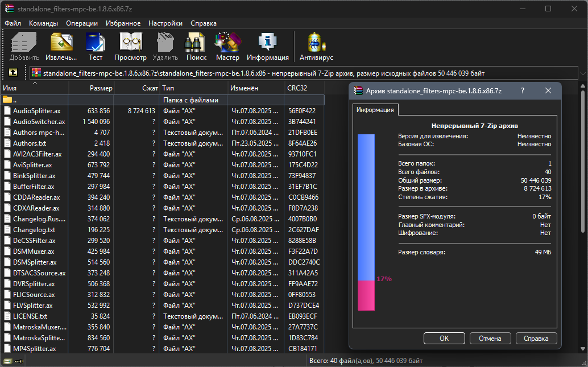This screenshot has height=367, width=588.
Task: Confirm dialog with OK button
Action: point(444,338)
